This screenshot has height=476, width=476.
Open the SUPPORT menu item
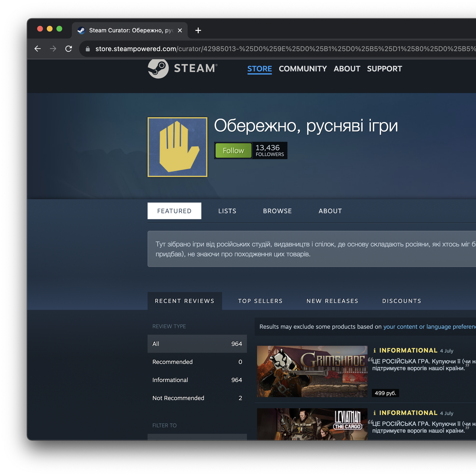(385, 69)
